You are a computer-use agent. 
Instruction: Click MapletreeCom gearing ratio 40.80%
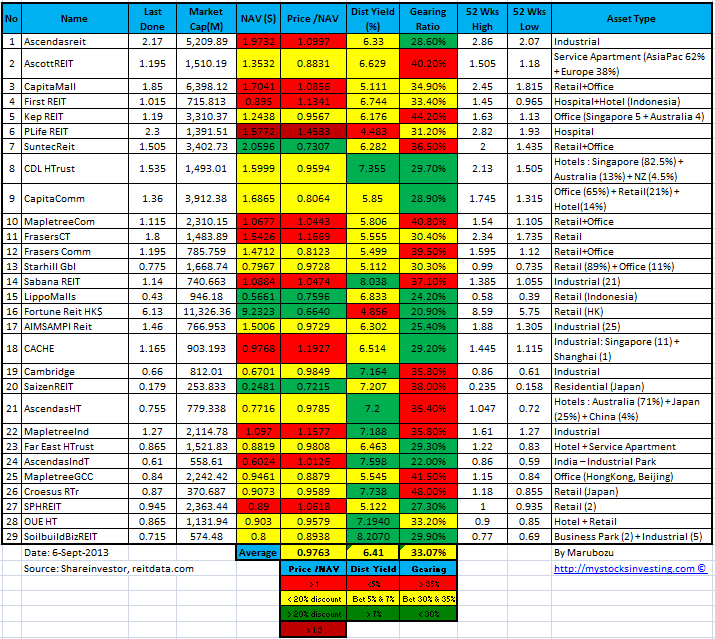428,222
